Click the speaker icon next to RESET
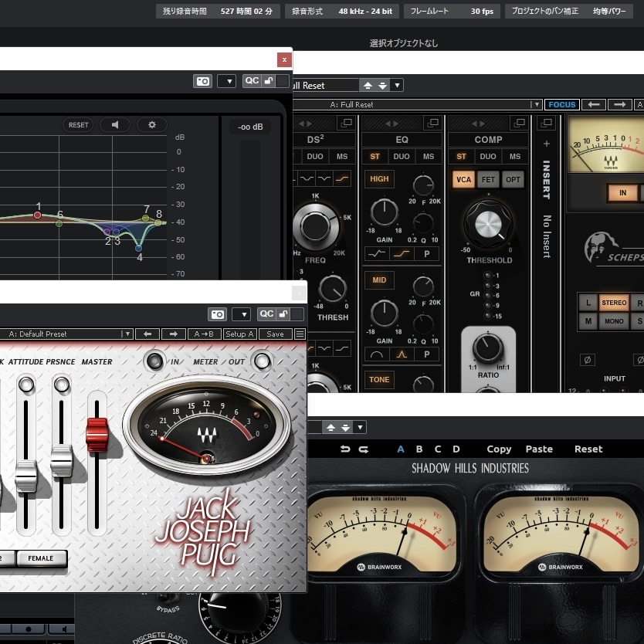The image size is (644, 644). [x=115, y=124]
